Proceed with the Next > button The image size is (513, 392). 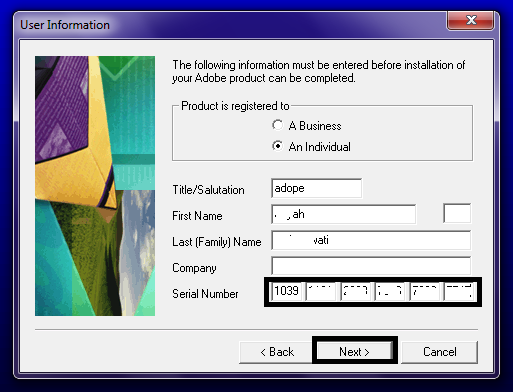coord(354,351)
